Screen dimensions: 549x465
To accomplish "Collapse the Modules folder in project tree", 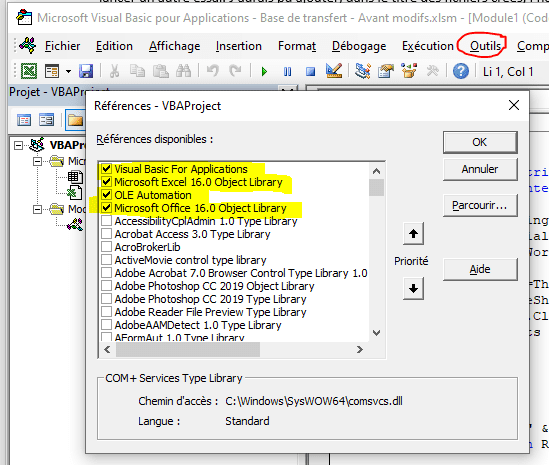I will [37, 209].
